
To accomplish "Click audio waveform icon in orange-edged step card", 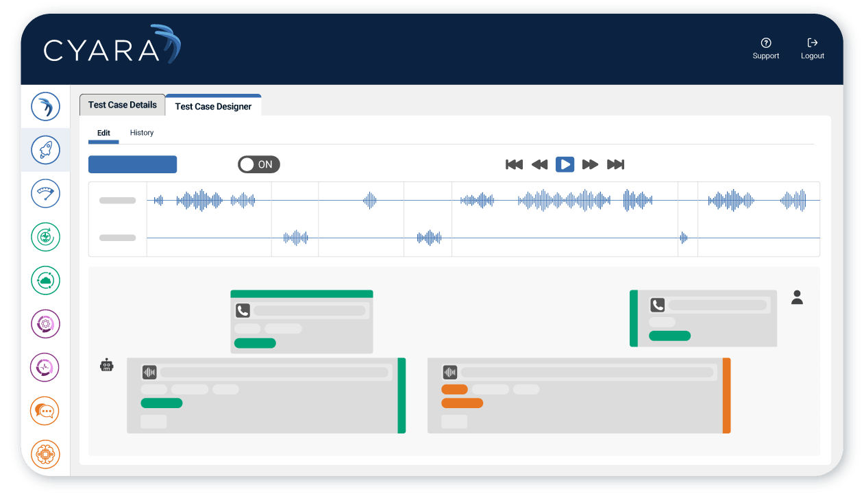I will click(450, 373).
